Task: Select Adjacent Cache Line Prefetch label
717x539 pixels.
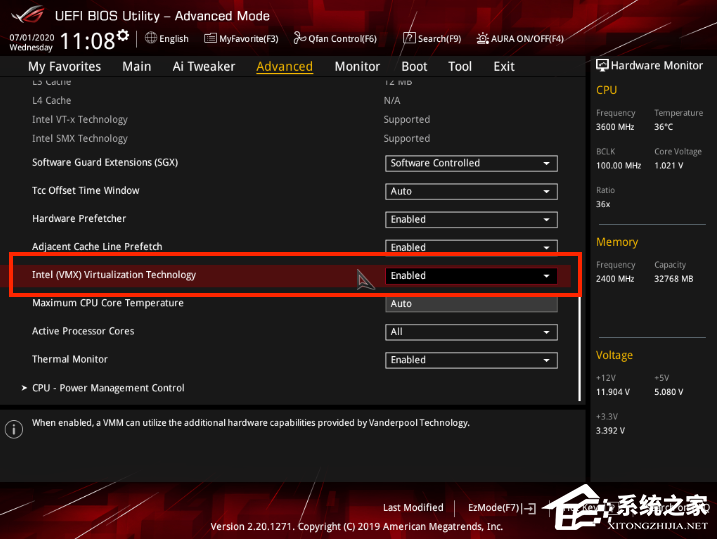Action: [x=97, y=247]
